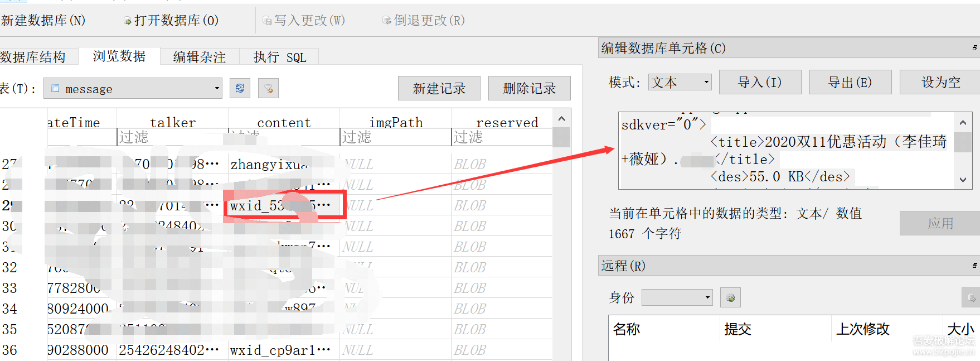Open the 模式 文本 mode dropdown
This screenshot has width=980, height=361.
tap(680, 82)
